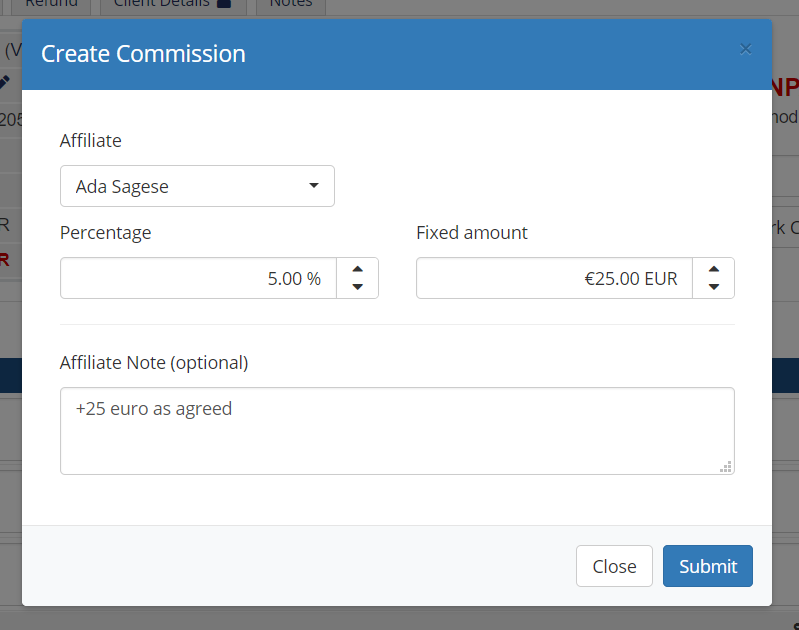
Task: Close the Create Commission dialog with X
Action: tap(745, 49)
